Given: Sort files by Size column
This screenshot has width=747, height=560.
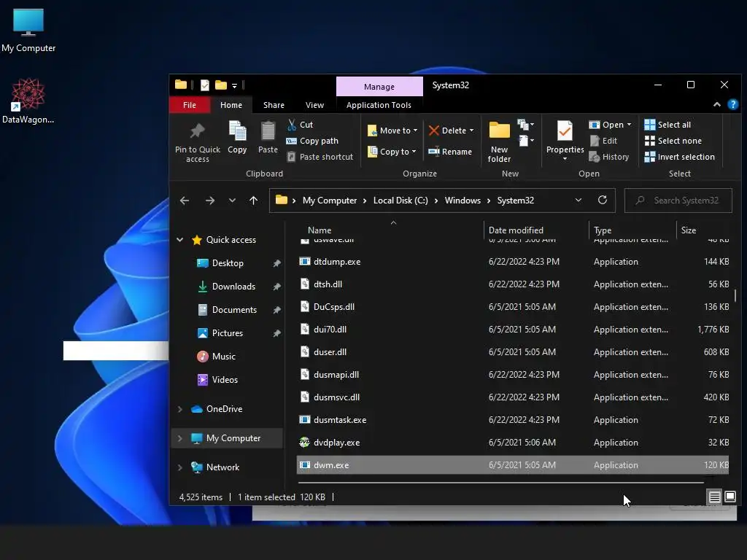Looking at the screenshot, I should point(689,230).
